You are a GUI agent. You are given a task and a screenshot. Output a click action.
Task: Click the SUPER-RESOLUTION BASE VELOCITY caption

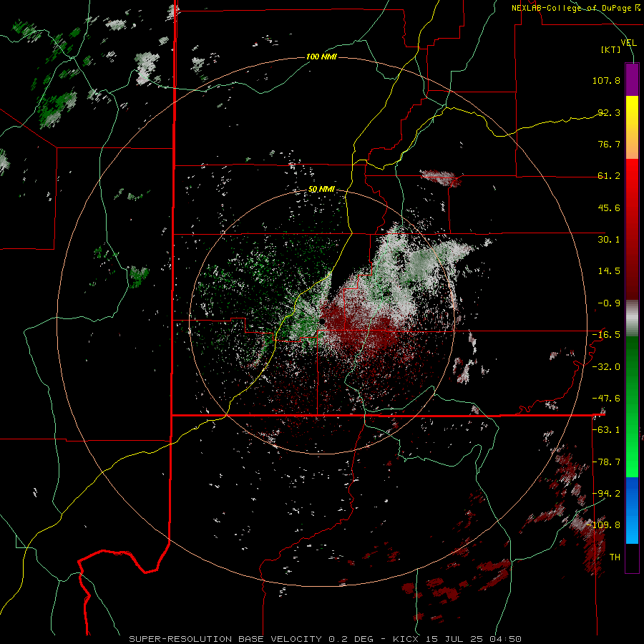click(225, 639)
